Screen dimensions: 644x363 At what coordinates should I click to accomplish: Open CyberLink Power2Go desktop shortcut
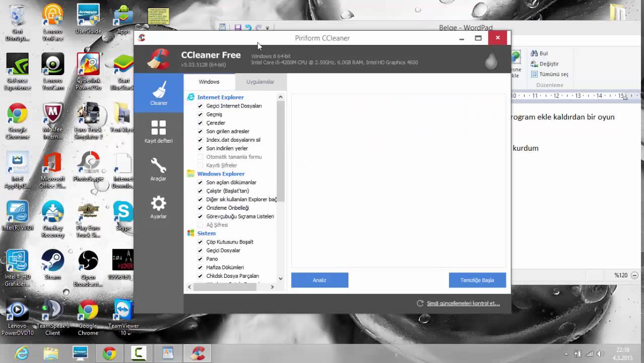tap(88, 72)
